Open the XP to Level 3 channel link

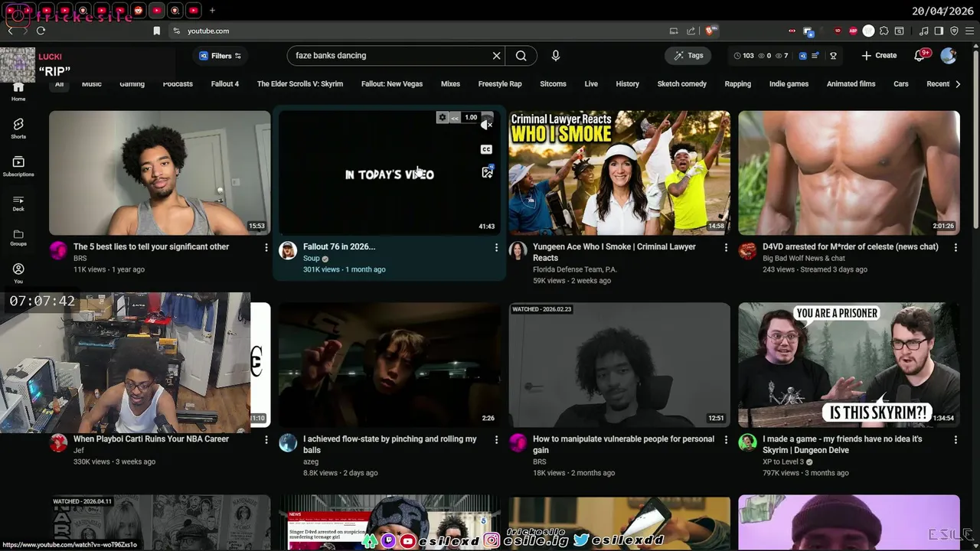click(783, 461)
